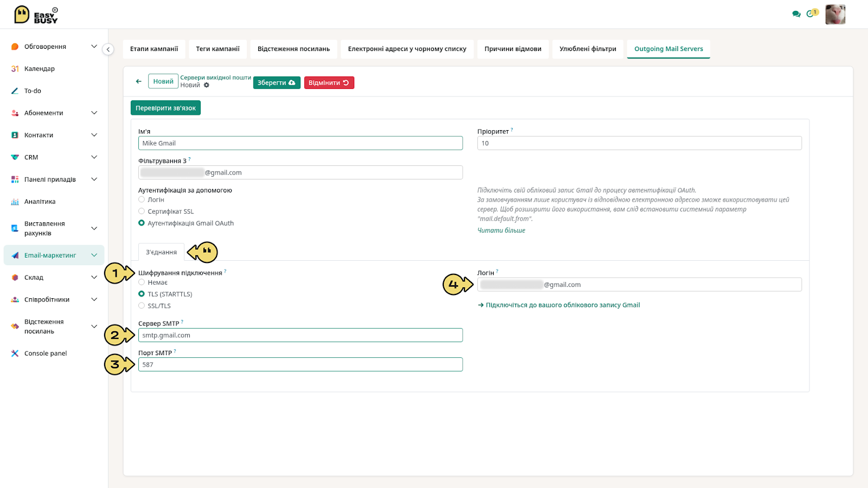
Task: Click the Console panel icon
Action: 15,354
